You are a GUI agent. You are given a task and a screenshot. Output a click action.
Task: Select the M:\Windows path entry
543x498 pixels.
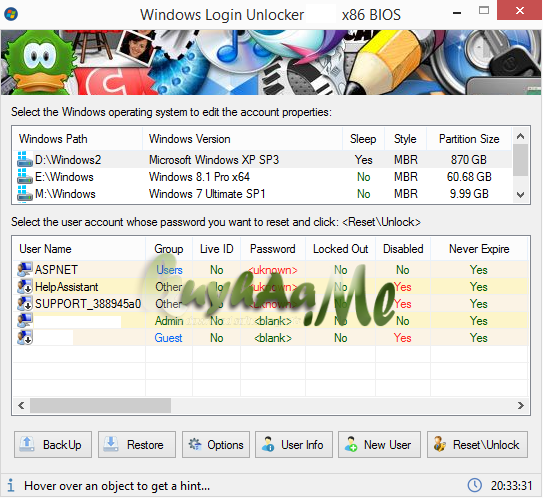[x=65, y=194]
